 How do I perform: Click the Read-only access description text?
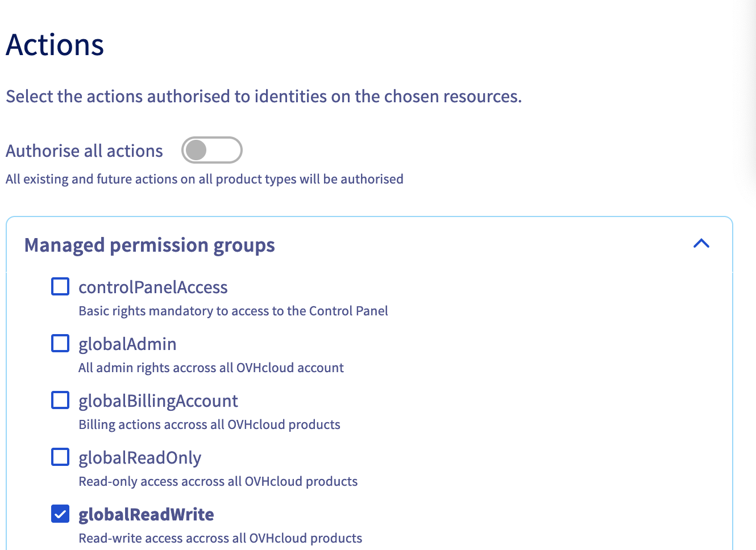point(218,482)
